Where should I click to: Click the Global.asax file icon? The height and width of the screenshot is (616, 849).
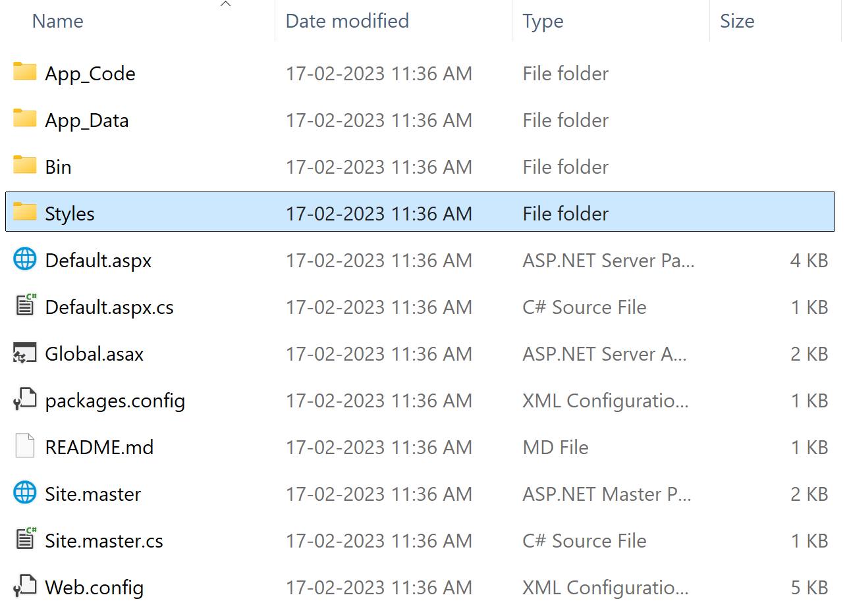pos(25,353)
